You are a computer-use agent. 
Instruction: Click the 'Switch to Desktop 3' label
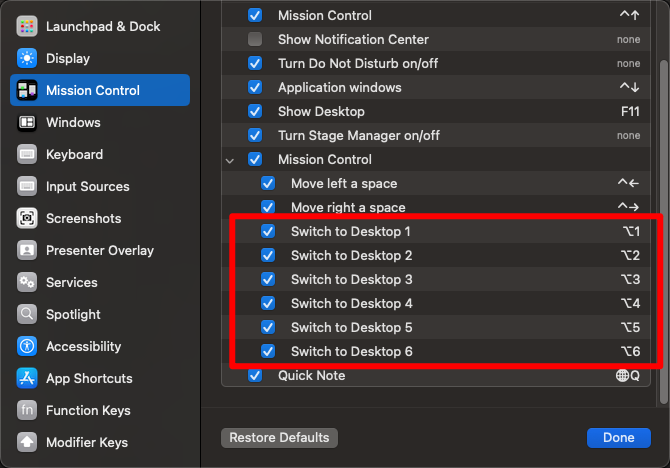[352, 279]
